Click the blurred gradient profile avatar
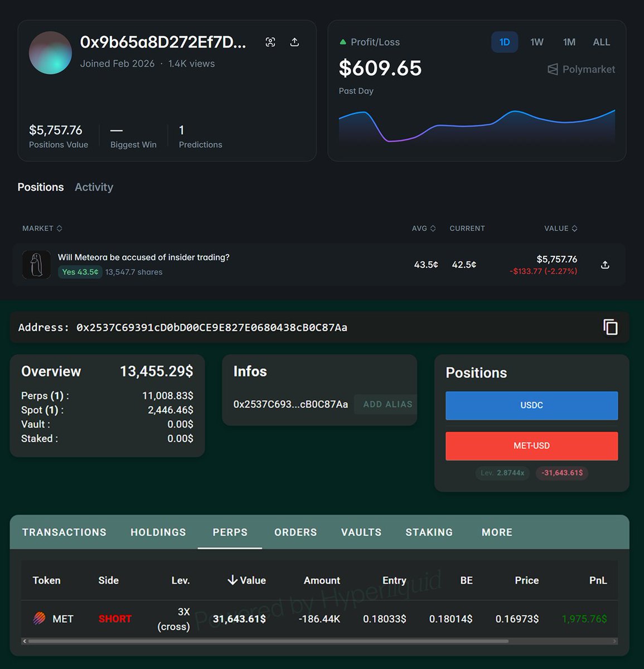 coord(50,53)
